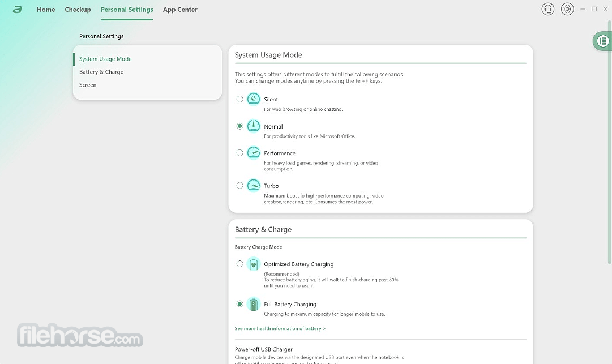The width and height of the screenshot is (612, 364).
Task: Click the Battery & Charge panel heading
Action: 263,229
